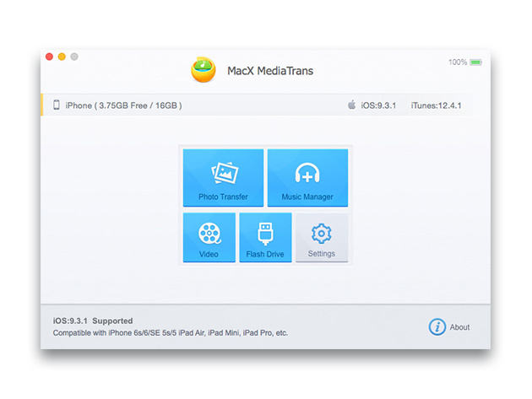Image resolution: width=532 pixels, height=399 pixels.
Task: Click the gray disabled zoom window button
Action: point(74,57)
